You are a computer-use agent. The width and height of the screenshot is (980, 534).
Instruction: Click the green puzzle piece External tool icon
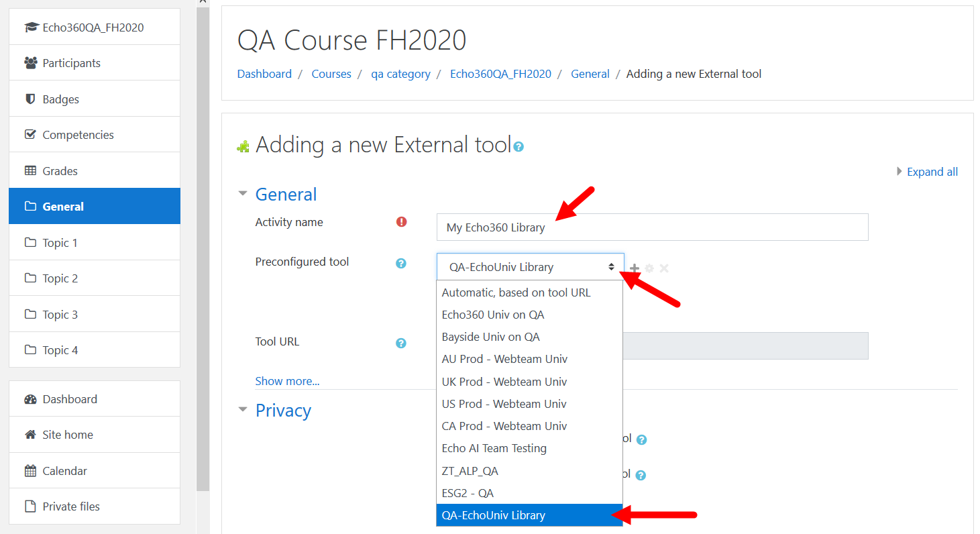pos(243,146)
